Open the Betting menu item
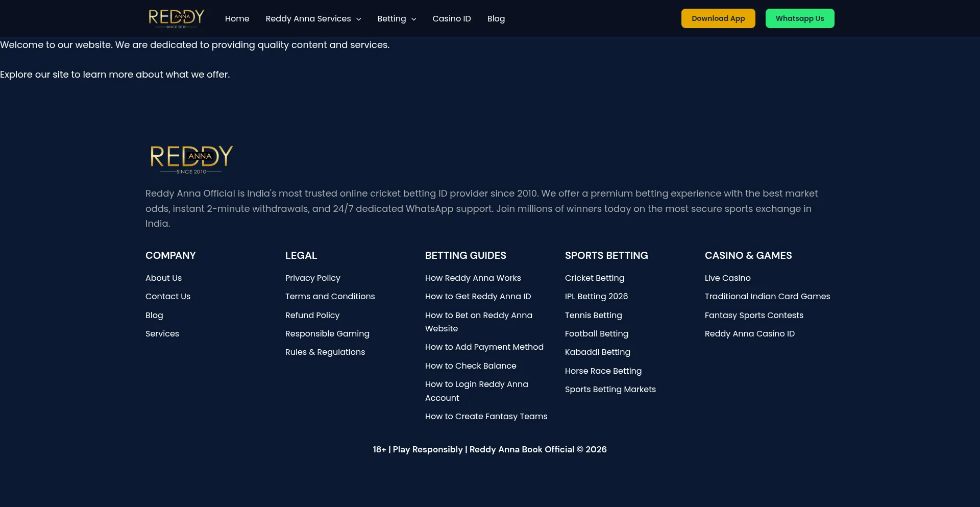Viewport: 980px width, 507px height. [x=391, y=18]
